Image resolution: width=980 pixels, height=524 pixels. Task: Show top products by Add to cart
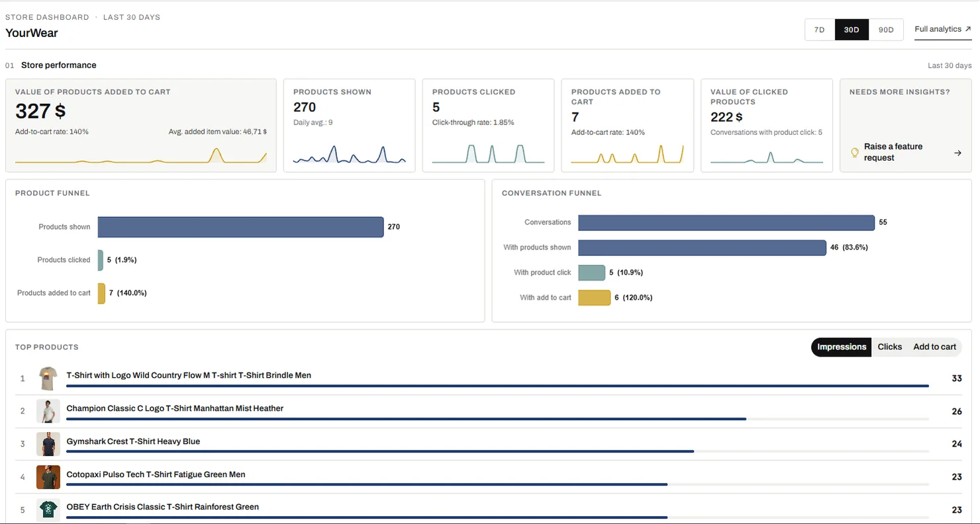[x=934, y=347]
